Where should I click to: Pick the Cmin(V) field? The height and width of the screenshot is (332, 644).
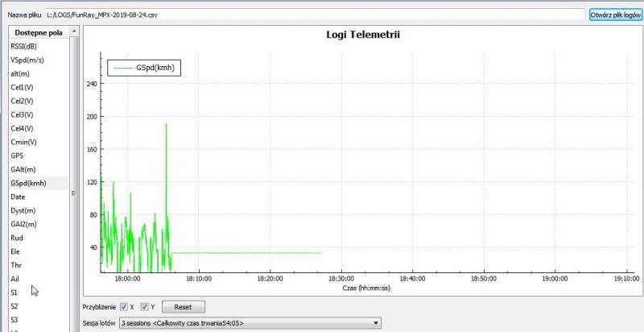pos(23,142)
